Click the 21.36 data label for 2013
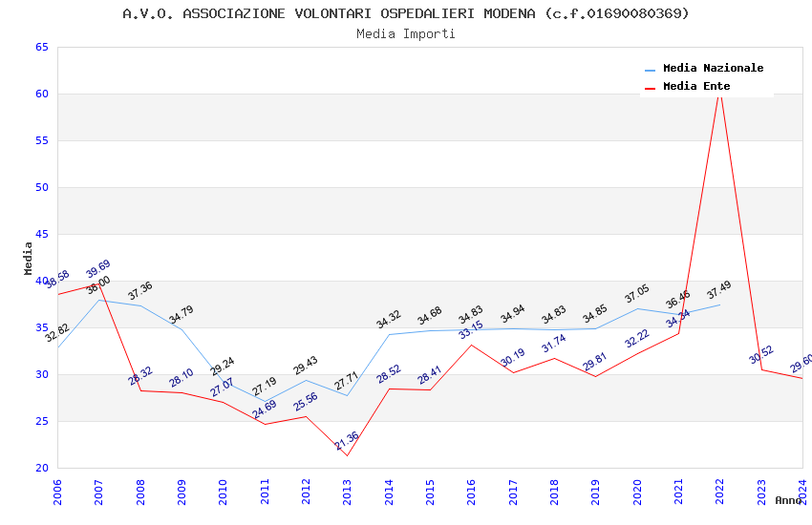 click(x=347, y=441)
